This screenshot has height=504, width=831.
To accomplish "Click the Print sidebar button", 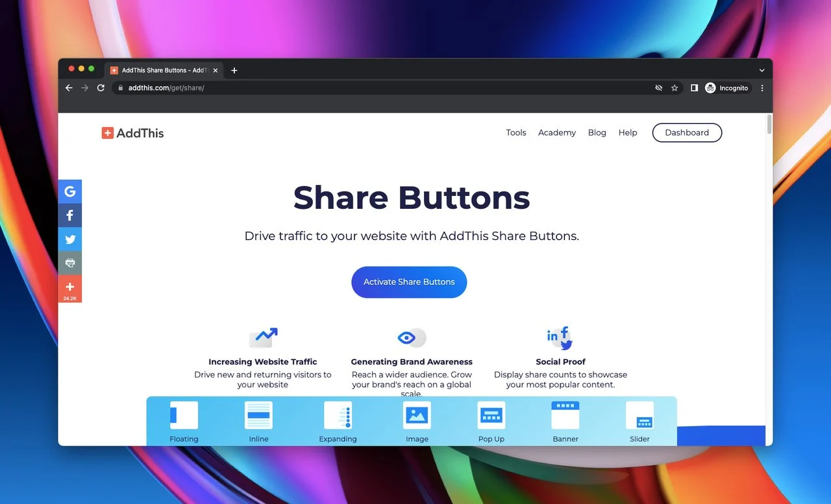I will point(70,263).
